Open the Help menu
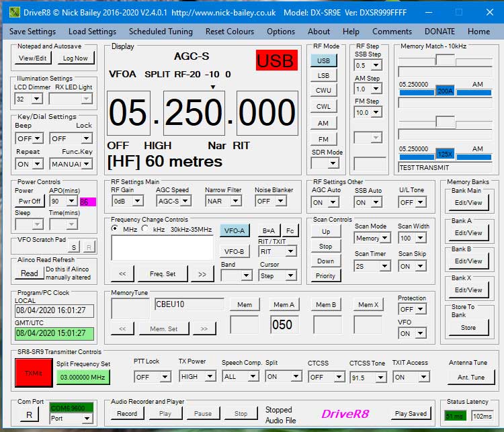 click(x=351, y=32)
